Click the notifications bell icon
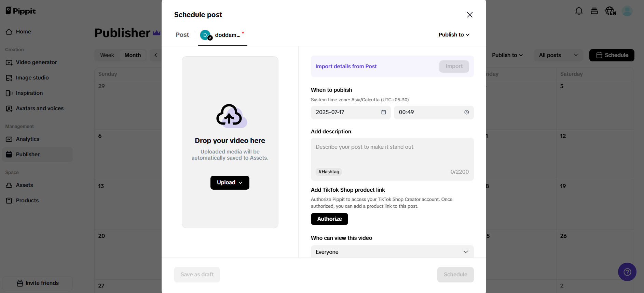 [579, 11]
